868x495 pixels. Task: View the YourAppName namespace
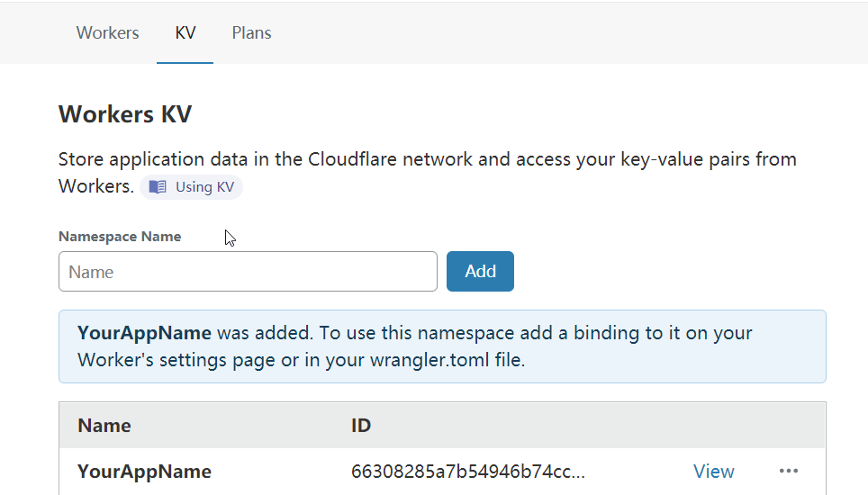pos(713,471)
